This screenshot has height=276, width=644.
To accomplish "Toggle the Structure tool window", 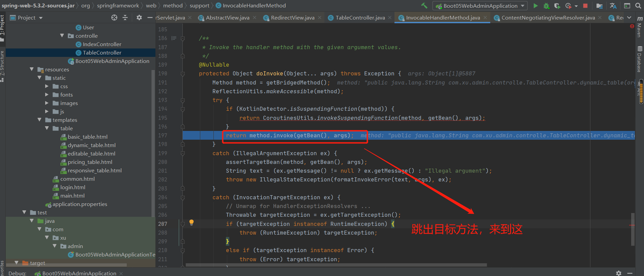I will [x=2, y=66].
